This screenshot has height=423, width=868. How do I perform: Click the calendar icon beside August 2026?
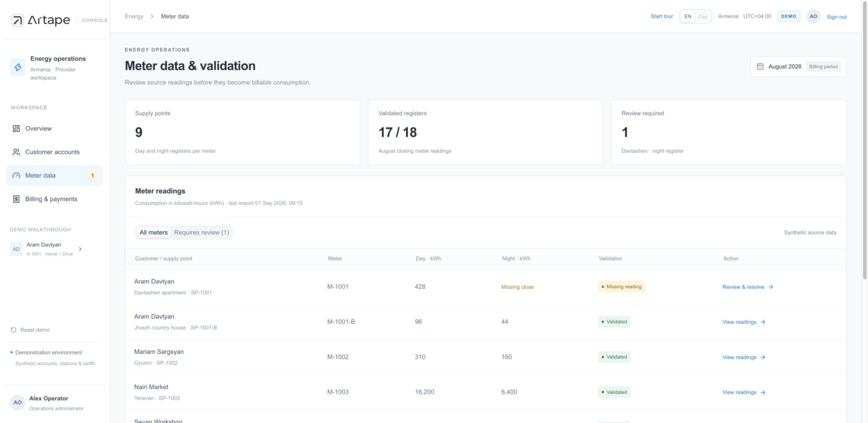click(760, 66)
